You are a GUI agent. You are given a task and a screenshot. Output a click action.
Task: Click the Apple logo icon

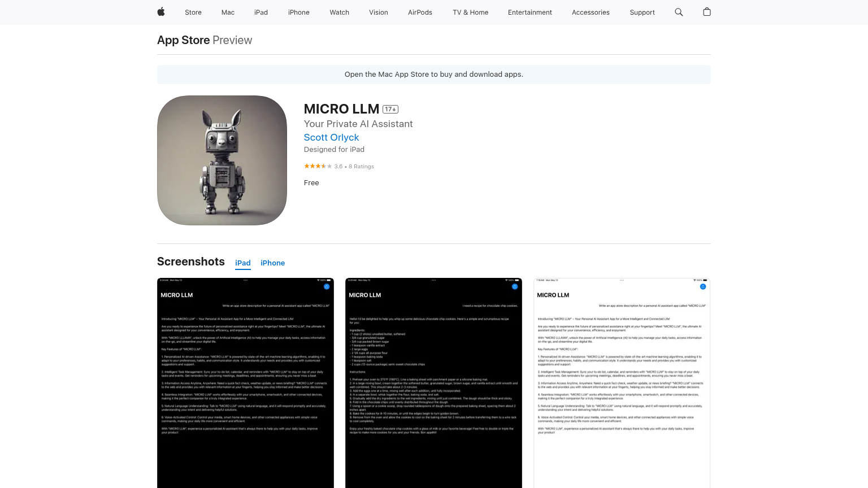tap(161, 12)
